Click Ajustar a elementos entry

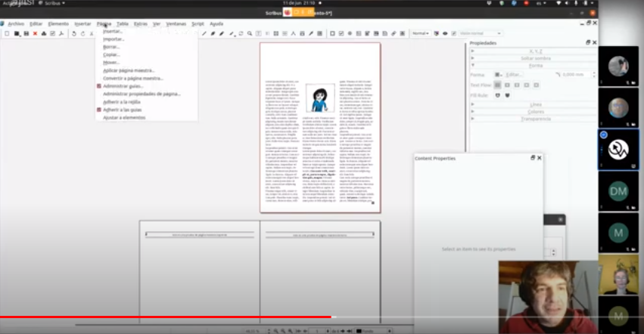pos(124,118)
